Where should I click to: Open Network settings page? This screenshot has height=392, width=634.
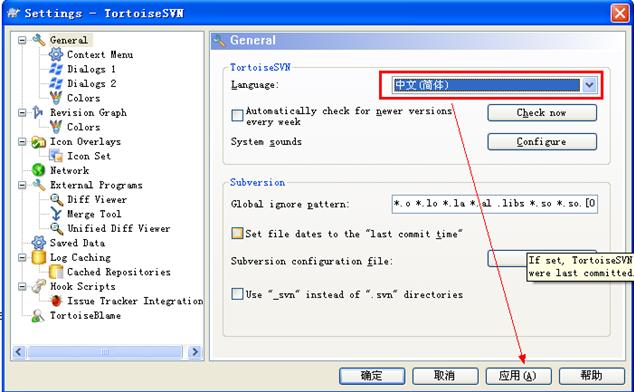pos(69,170)
